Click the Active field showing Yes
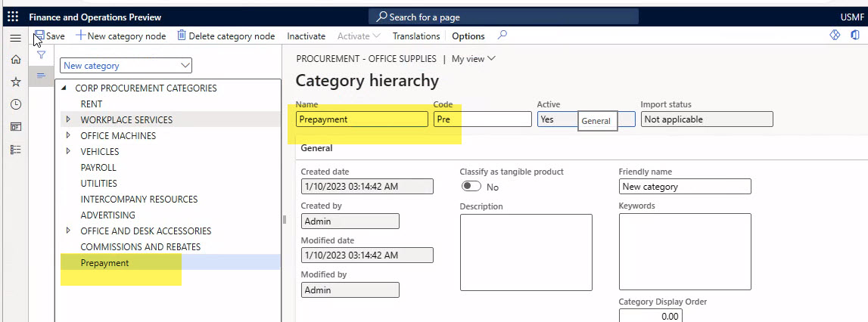 tap(586, 119)
